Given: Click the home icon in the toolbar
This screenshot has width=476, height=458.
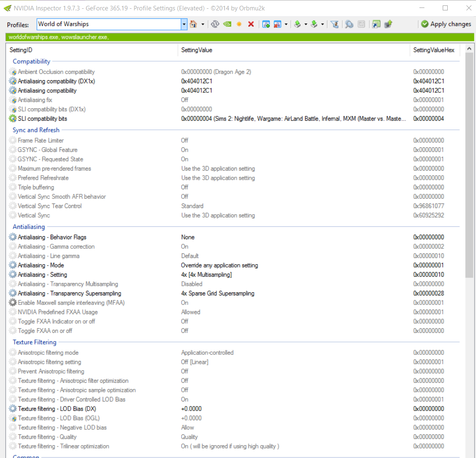Looking at the screenshot, I should click(193, 24).
